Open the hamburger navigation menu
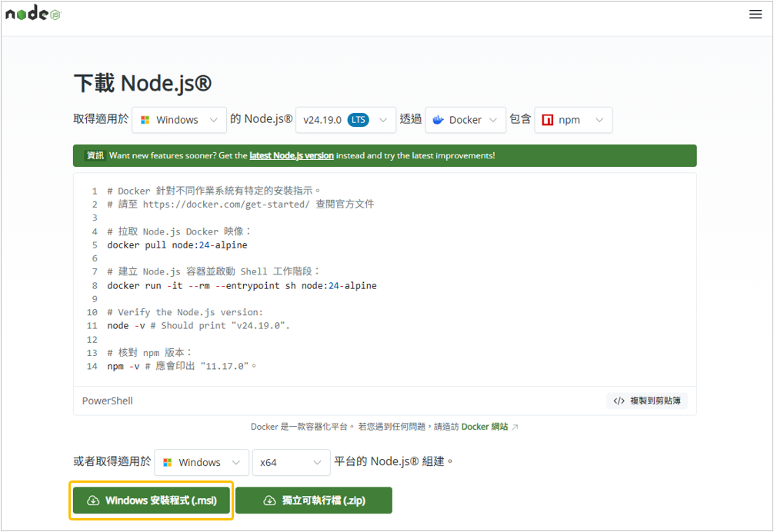 point(756,15)
